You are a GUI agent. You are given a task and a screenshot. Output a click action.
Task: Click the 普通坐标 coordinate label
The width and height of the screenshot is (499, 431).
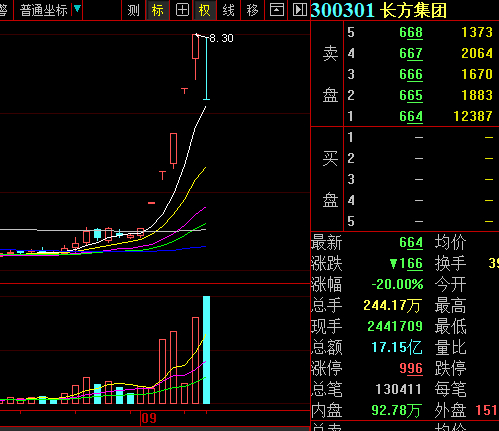tap(44, 10)
